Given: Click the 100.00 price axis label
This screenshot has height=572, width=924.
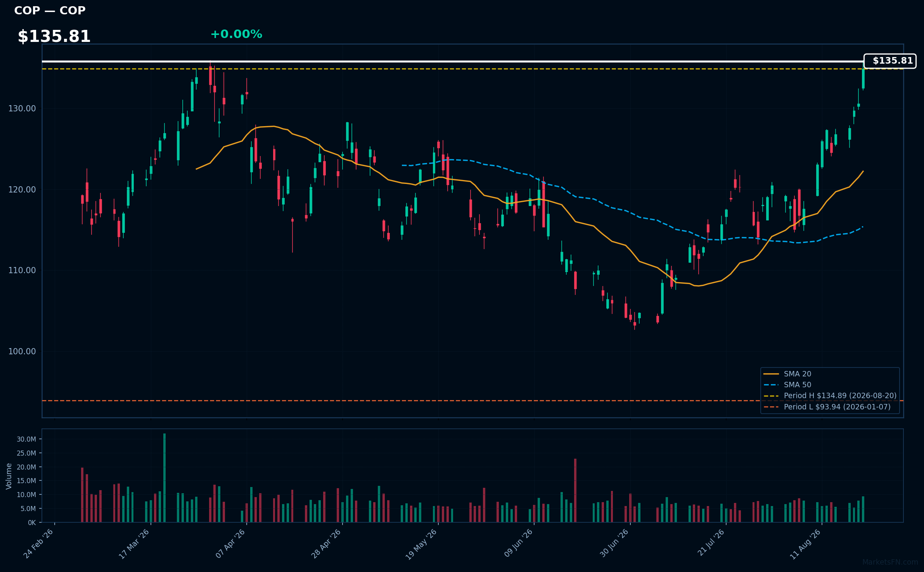Looking at the screenshot, I should click(22, 352).
